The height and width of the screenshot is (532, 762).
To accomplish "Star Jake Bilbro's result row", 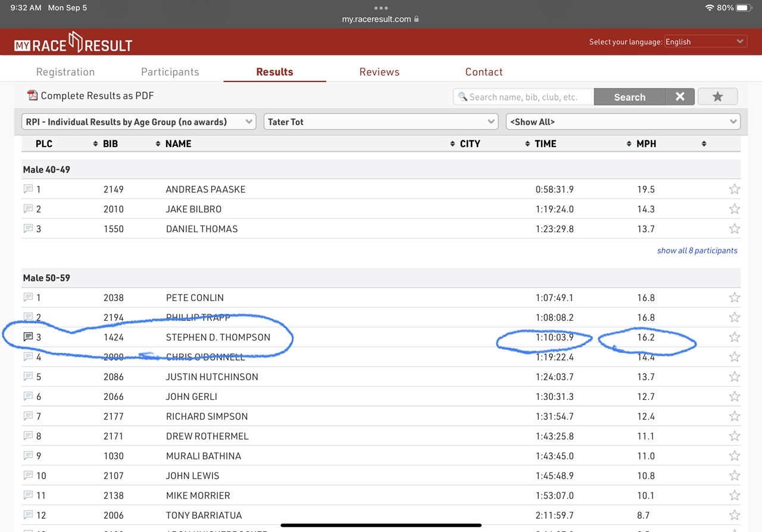I will 735,209.
